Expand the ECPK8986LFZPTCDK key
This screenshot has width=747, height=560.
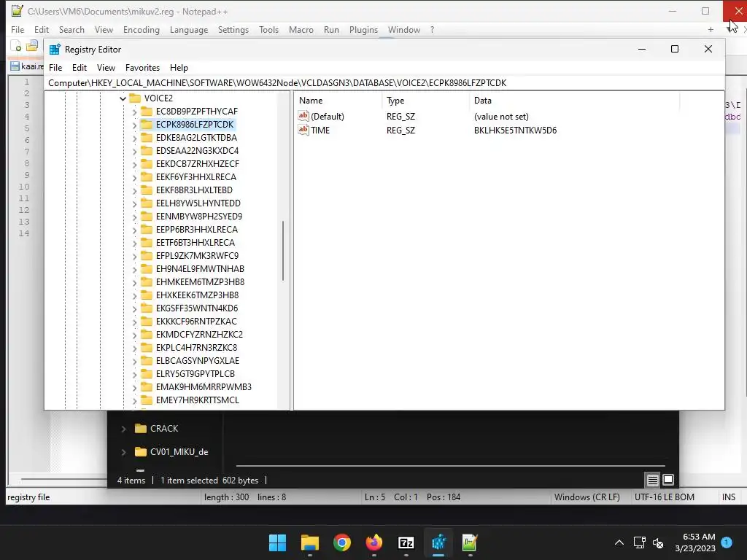pos(134,125)
